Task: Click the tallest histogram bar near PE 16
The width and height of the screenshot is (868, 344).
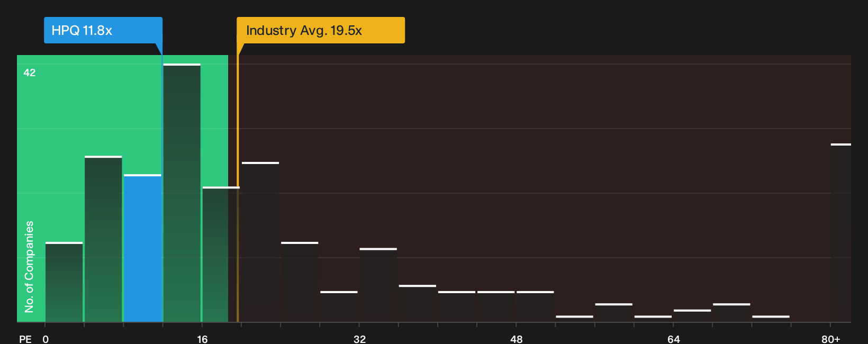Action: tap(182, 193)
